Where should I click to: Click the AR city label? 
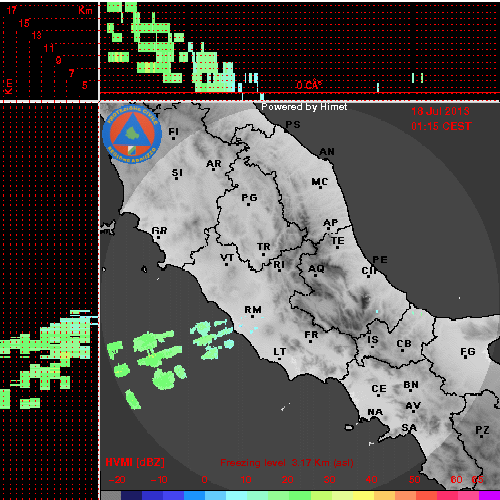click(x=214, y=164)
